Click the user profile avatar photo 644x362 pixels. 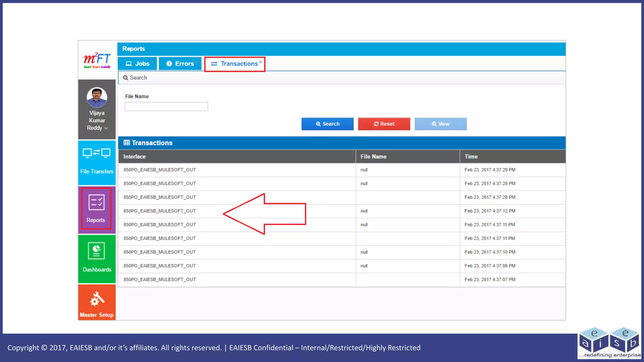97,97
